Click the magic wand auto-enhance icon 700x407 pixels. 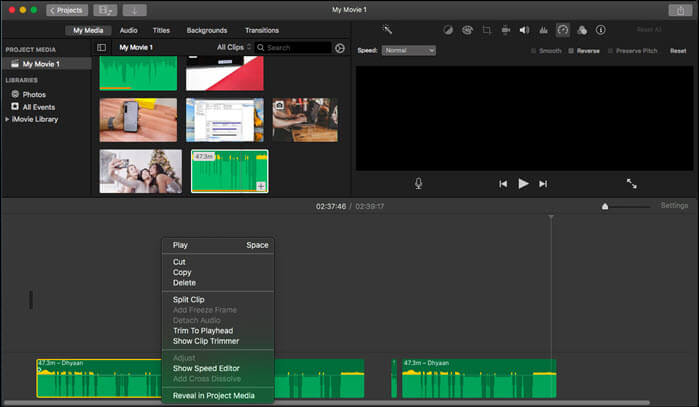tap(387, 30)
